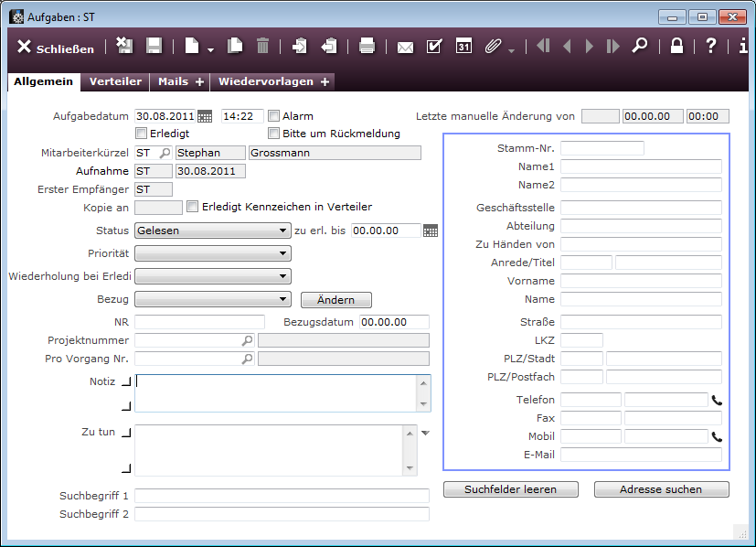Screen dimensions: 756x547
Task: Click the trash delete icon
Action: [263, 47]
